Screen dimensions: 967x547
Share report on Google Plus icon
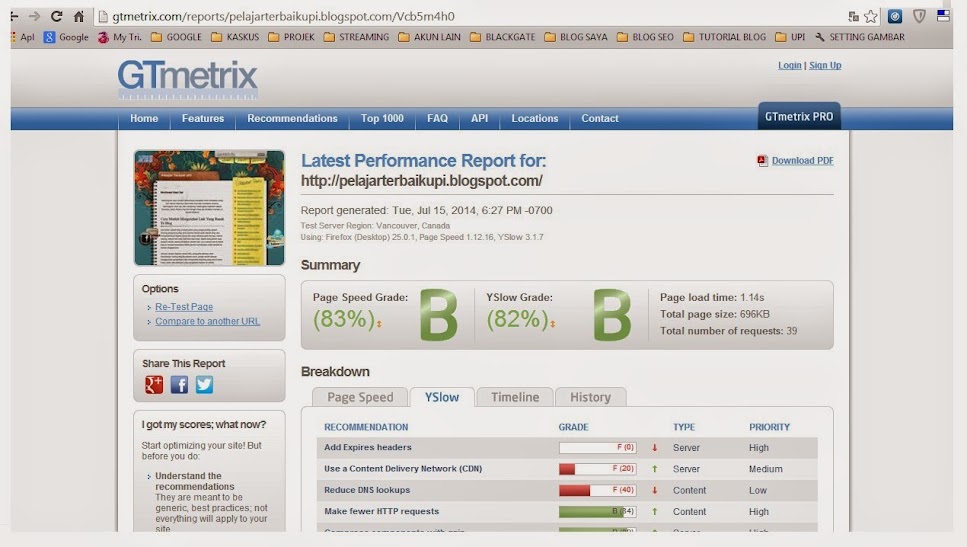click(x=154, y=384)
